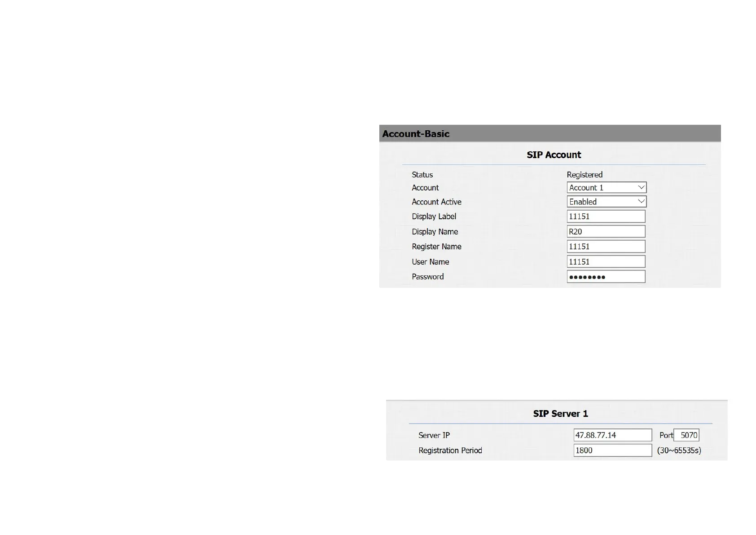This screenshot has width=756, height=535.
Task: Click the Registered status value
Action: 585,175
